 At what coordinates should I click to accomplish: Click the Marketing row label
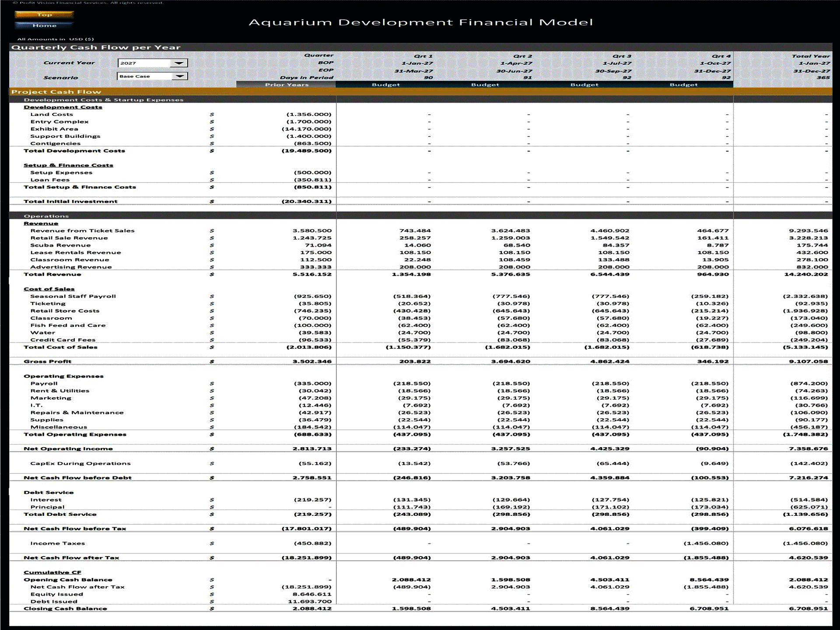point(51,398)
